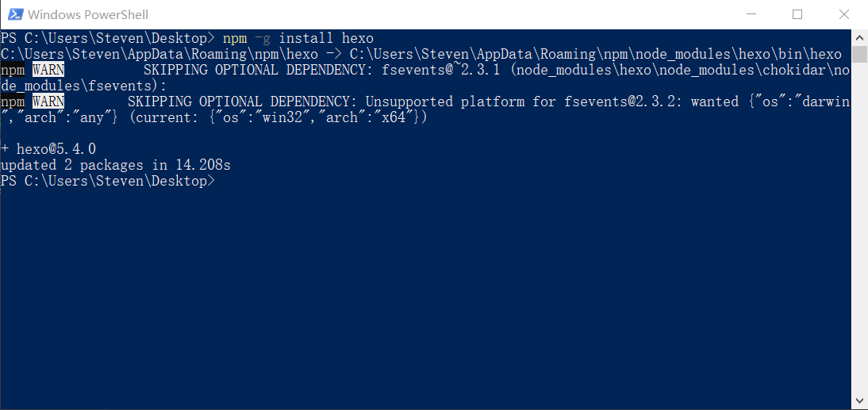This screenshot has width=868, height=410.
Task: Click the first highlighted WARN label
Action: click(x=48, y=71)
